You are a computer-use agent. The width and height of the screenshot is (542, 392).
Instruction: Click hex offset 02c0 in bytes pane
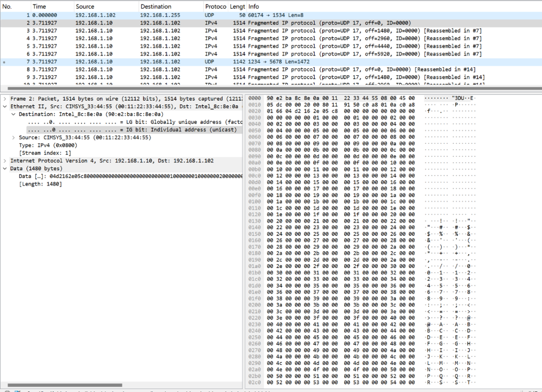(x=254, y=382)
